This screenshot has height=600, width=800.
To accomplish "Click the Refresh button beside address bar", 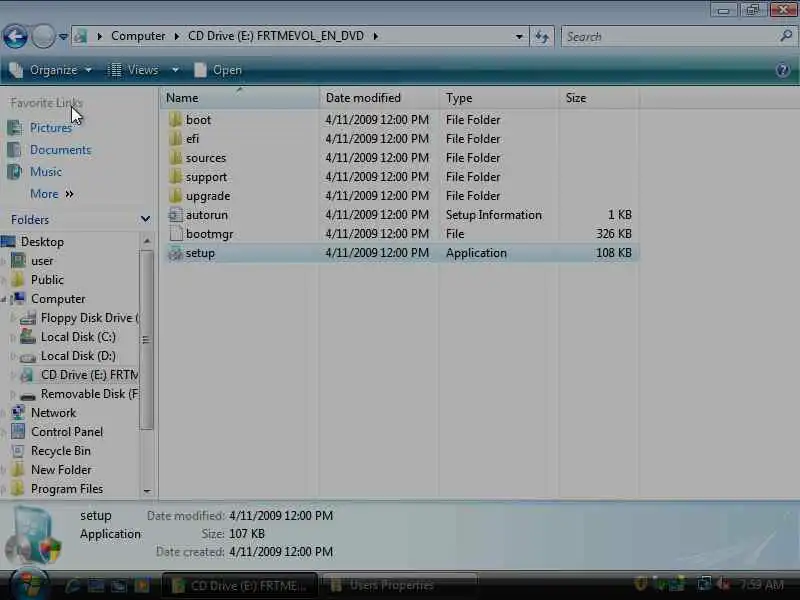I will tap(542, 36).
